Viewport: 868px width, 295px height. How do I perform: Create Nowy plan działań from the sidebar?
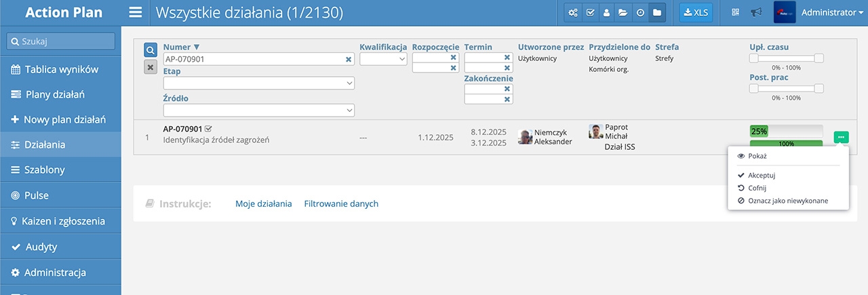(x=61, y=119)
